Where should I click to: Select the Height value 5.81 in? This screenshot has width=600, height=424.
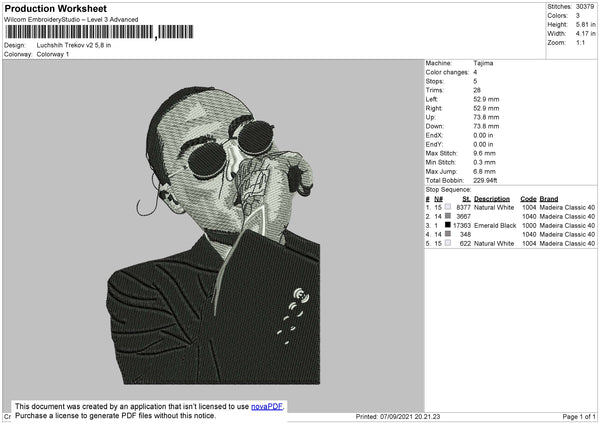[586, 24]
